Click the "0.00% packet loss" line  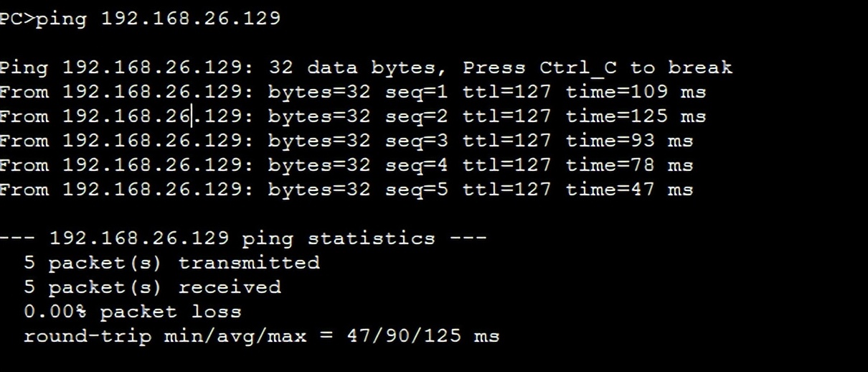pyautogui.click(x=133, y=312)
